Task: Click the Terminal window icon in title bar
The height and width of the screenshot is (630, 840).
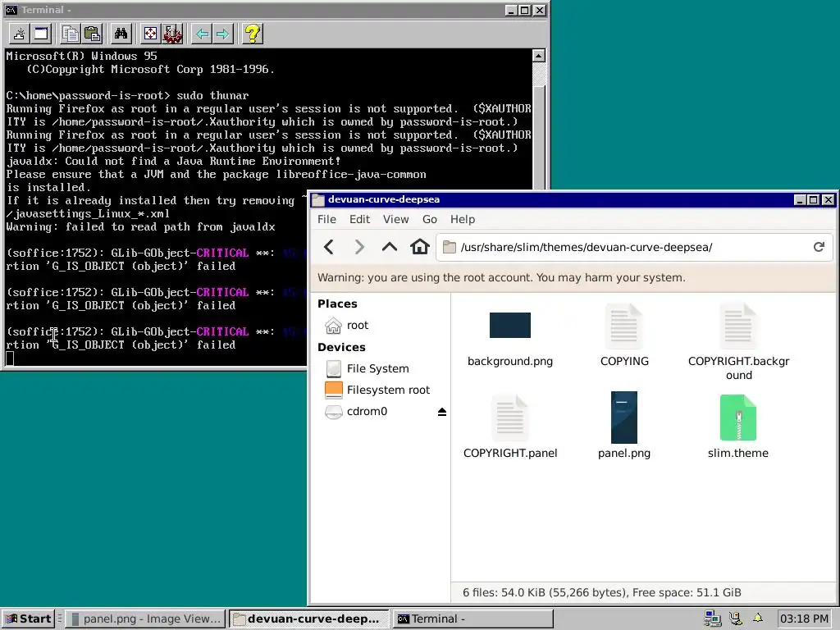Action: (x=11, y=10)
